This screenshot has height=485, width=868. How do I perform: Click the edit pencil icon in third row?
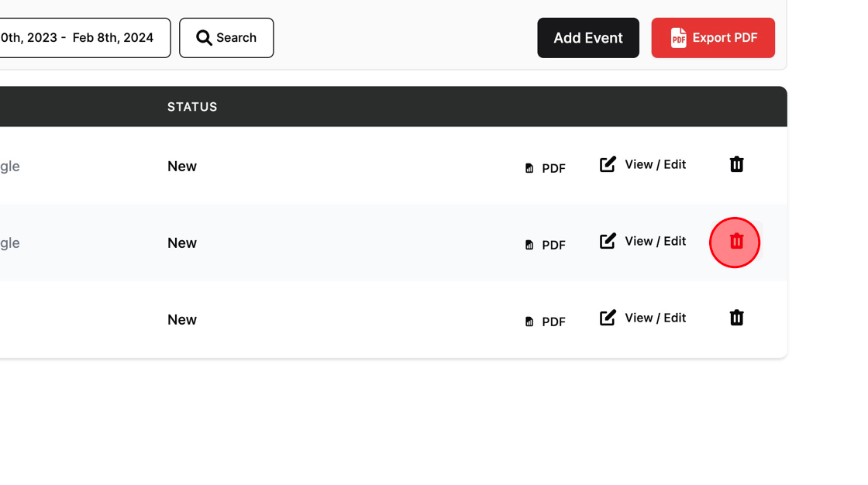(608, 318)
